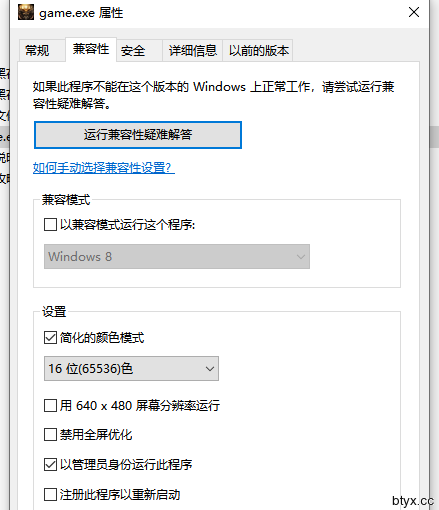Enable 以兼容模式运行这个程序 checkbox
The width and height of the screenshot is (439, 510).
50,225
